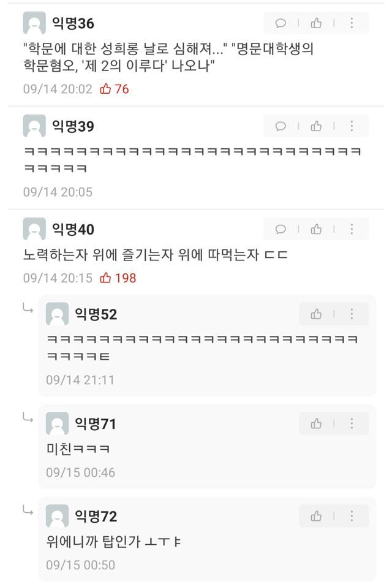Like the comment by 익명36
The width and height of the screenshot is (392, 584).
coord(316,23)
